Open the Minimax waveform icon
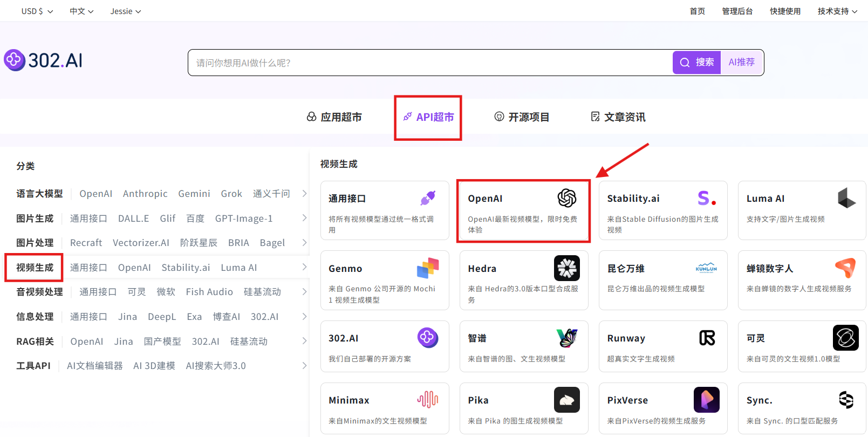This screenshot has height=437, width=868. pos(428,400)
